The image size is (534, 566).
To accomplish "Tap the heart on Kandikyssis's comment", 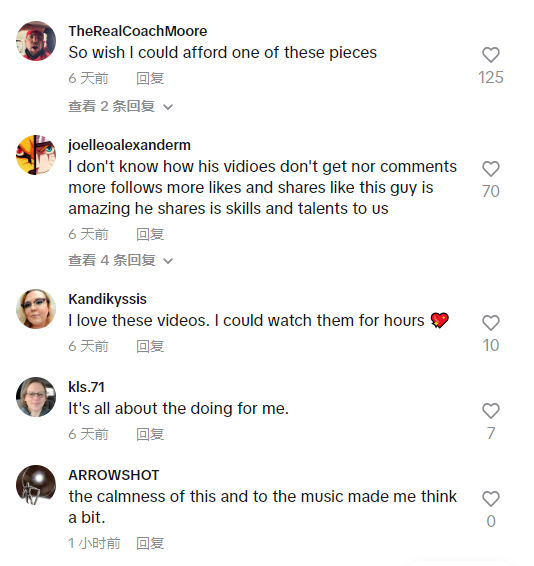I will tap(491, 323).
